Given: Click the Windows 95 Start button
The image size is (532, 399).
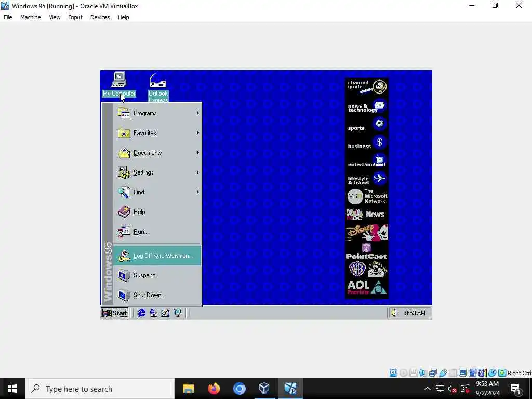Looking at the screenshot, I should click(115, 313).
